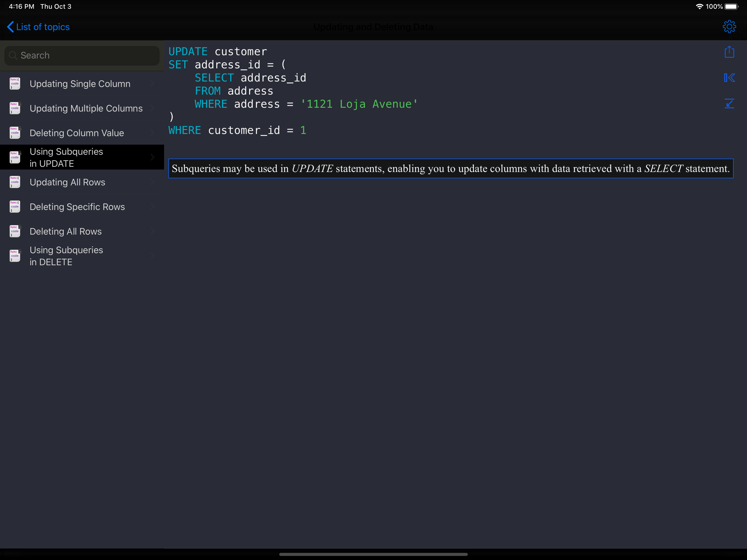
Task: Open Using Subqueries in DELETE topic
Action: pyautogui.click(x=66, y=256)
